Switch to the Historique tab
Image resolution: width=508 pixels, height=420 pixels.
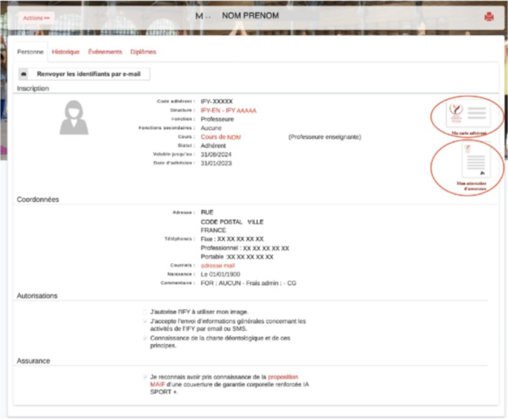pos(65,52)
